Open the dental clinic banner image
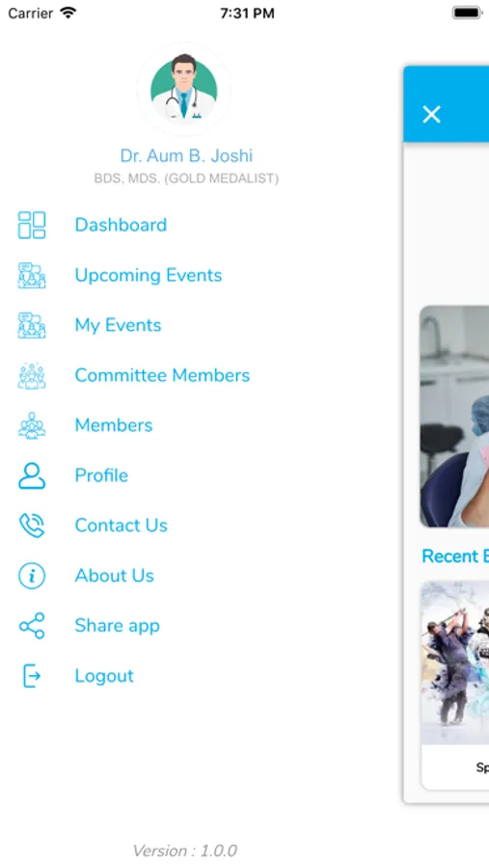This screenshot has height=868, width=489. pos(454,417)
